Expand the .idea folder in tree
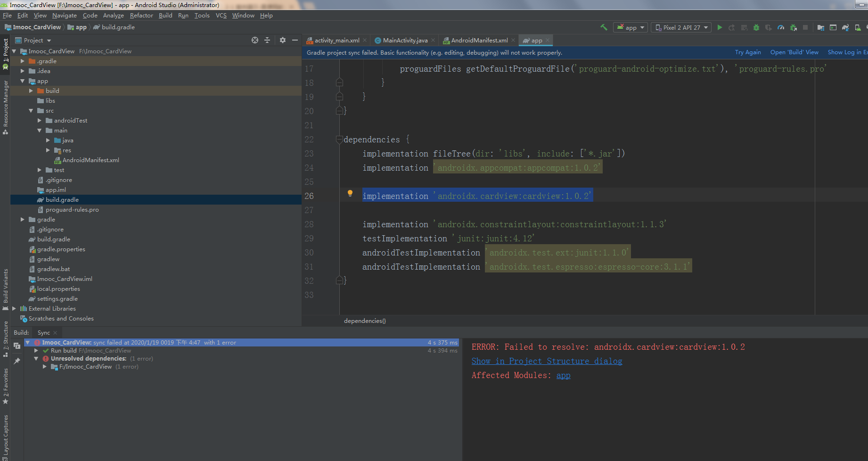This screenshot has width=868, height=461. click(x=22, y=71)
